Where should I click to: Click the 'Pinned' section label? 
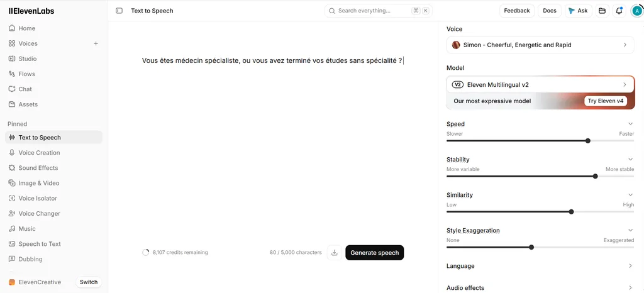coord(17,124)
